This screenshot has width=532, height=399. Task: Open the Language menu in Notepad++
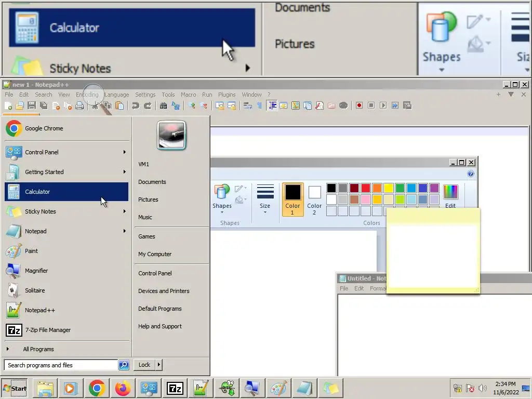tap(117, 95)
